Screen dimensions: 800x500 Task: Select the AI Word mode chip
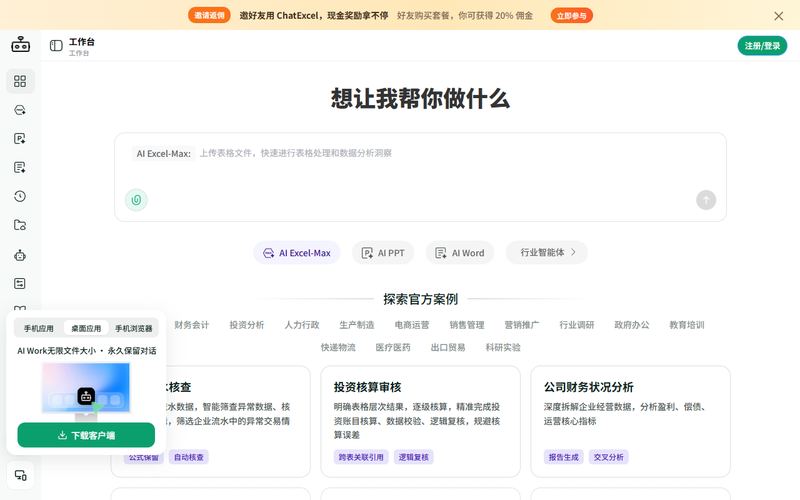(460, 253)
